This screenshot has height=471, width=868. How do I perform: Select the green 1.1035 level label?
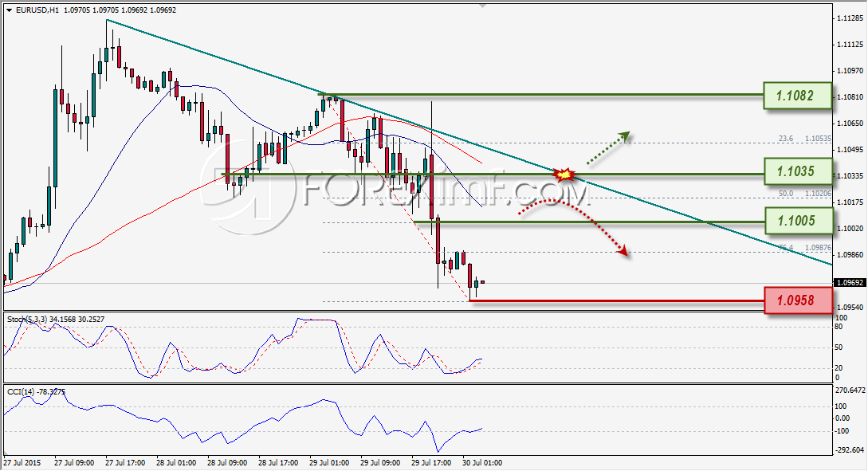coord(797,171)
